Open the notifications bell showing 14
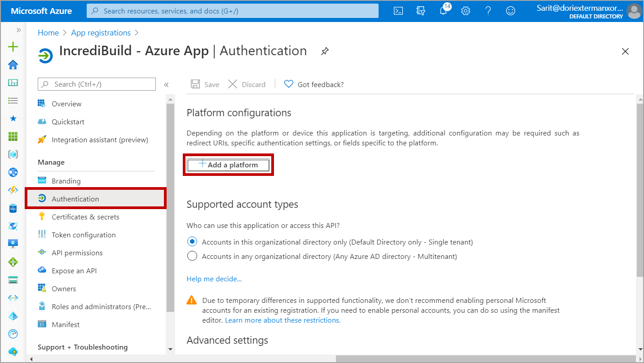Image resolution: width=644 pixels, height=363 pixels. point(444,10)
